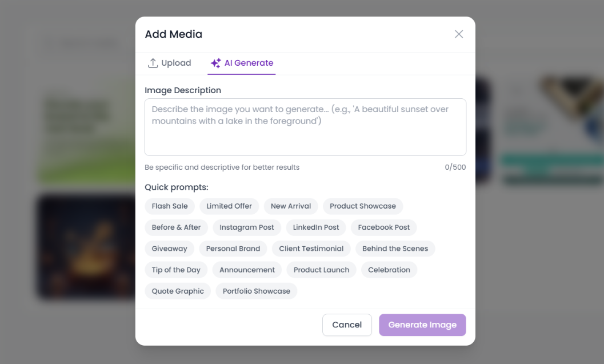Screen dimensions: 604x364
Task: Choose the Flash Sale quick prompt
Action: click(x=170, y=206)
